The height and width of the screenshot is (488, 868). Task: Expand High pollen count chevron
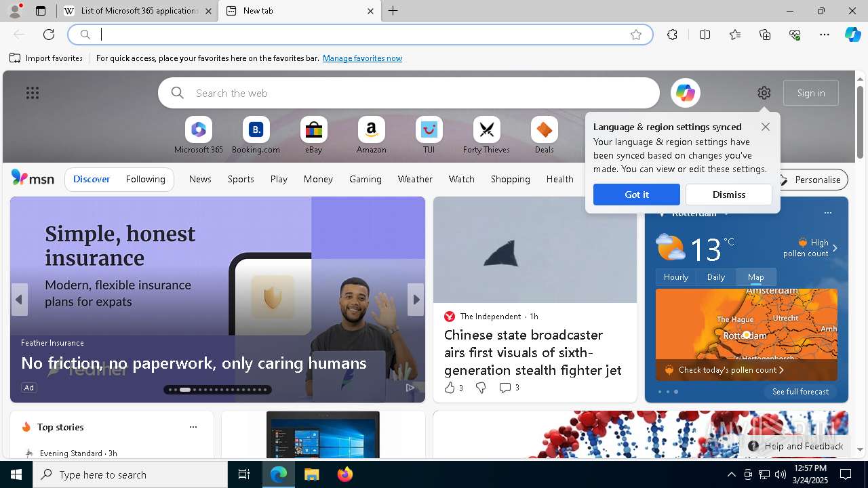tap(835, 248)
